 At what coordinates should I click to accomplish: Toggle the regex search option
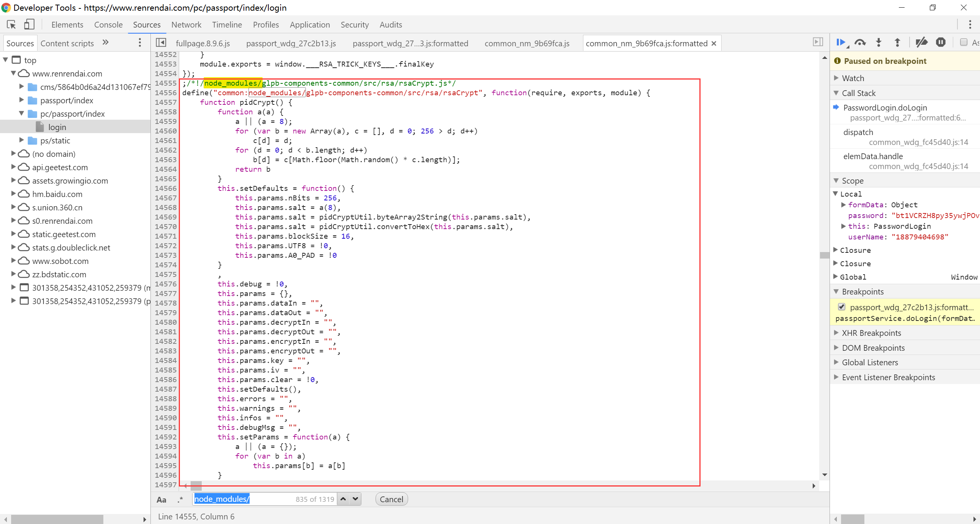pos(180,500)
